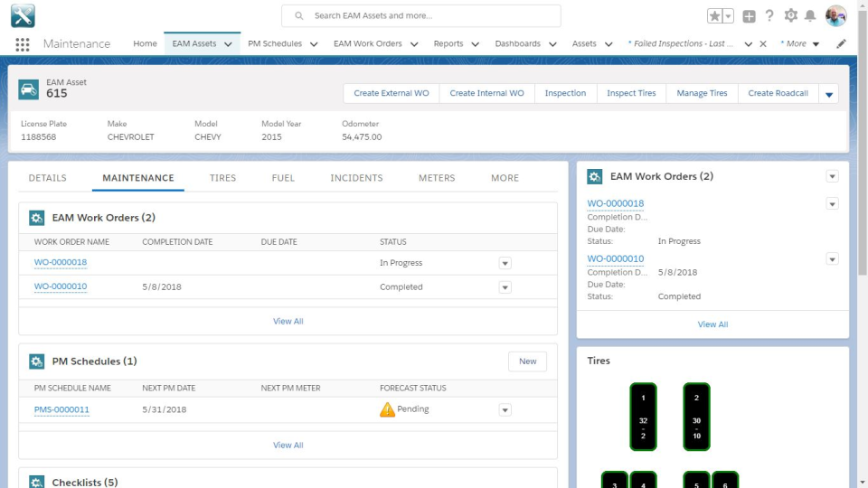
Task: Open row actions for WO-0000010 in table
Action: tap(505, 287)
